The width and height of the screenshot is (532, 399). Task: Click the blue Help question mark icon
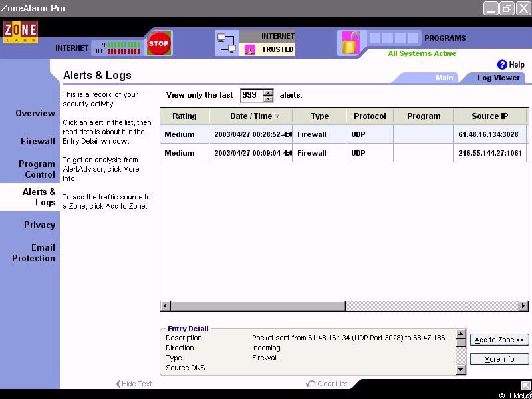pyautogui.click(x=502, y=65)
